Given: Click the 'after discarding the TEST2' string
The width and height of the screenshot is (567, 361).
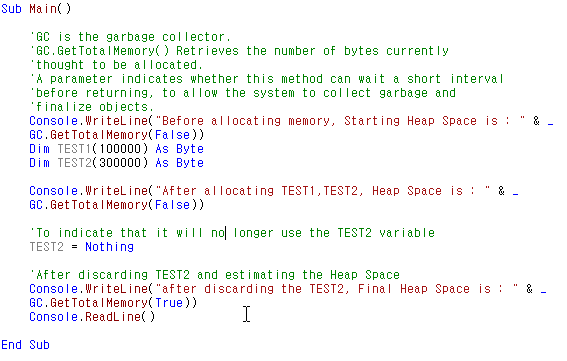Looking at the screenshot, I should (x=337, y=289).
